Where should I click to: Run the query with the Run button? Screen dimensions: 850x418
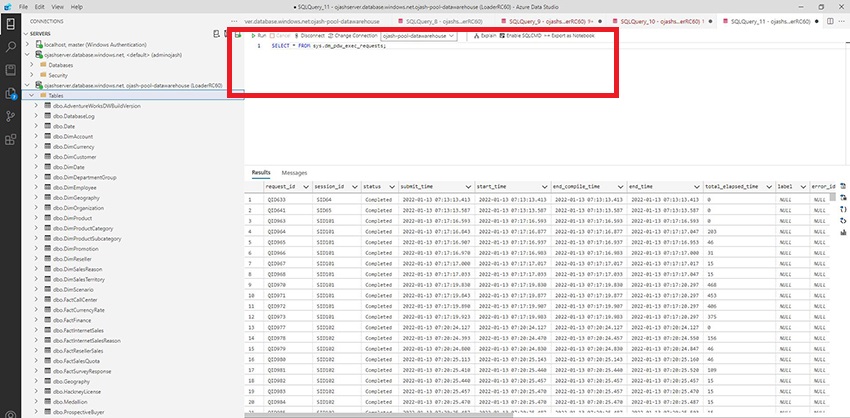pyautogui.click(x=258, y=36)
